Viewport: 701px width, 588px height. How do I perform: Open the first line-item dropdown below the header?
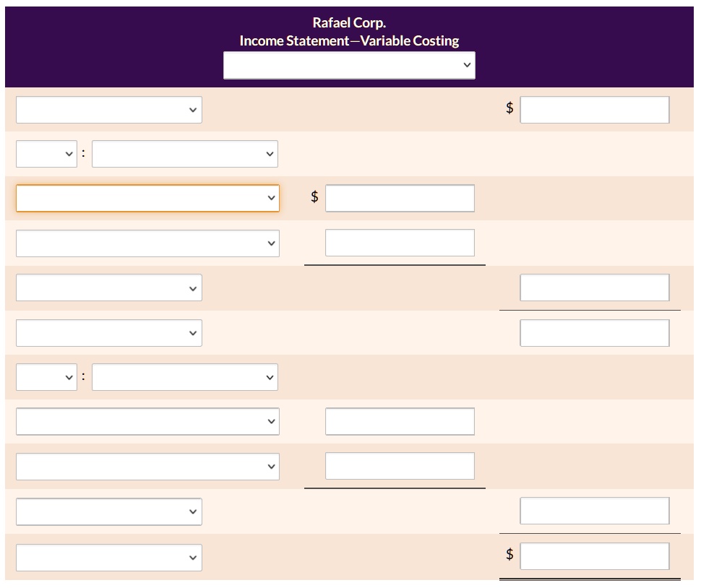pos(108,110)
